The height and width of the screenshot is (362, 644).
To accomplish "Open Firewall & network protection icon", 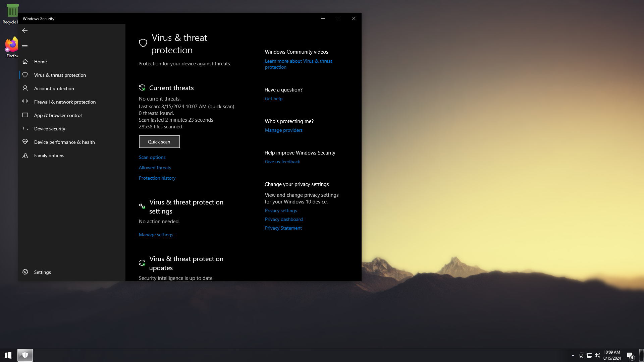I will [x=25, y=102].
